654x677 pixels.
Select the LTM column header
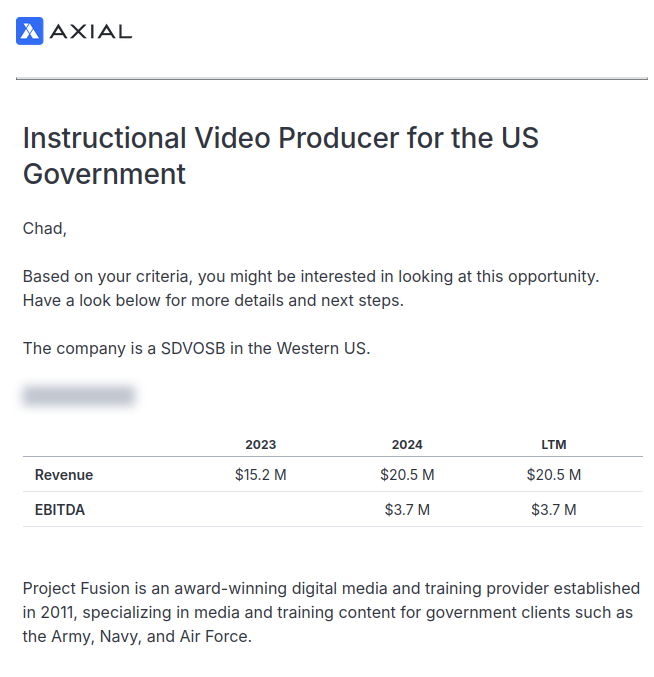(553, 444)
